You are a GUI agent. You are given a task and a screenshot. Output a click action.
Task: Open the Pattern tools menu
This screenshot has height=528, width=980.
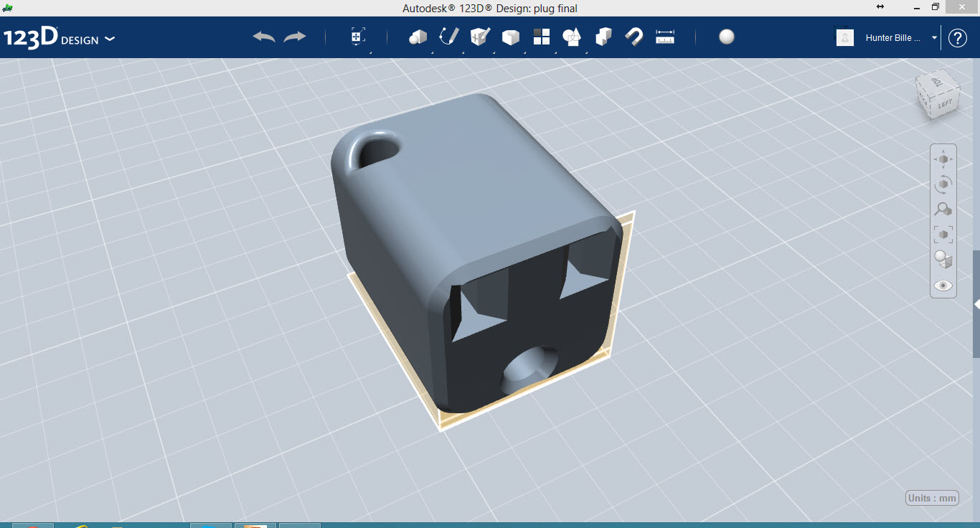tap(541, 37)
